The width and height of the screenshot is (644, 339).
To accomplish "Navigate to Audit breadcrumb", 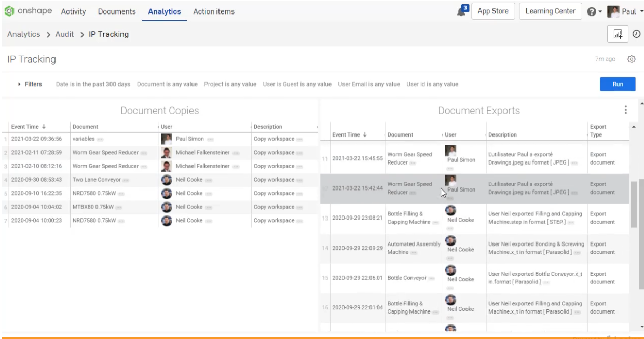I will (x=65, y=34).
